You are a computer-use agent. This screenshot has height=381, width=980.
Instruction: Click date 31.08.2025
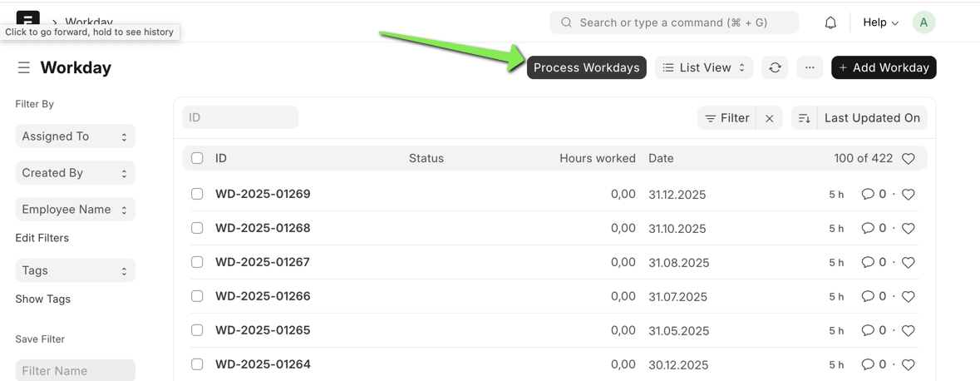pyautogui.click(x=679, y=263)
